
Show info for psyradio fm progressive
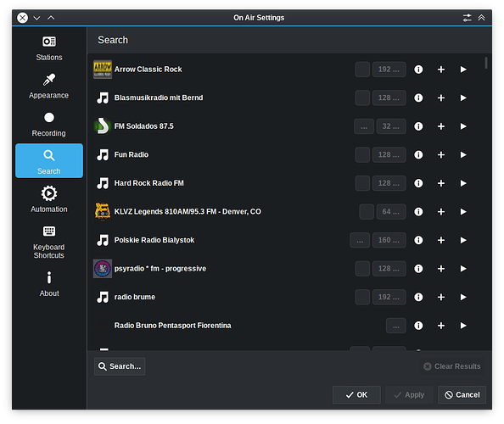click(x=418, y=269)
